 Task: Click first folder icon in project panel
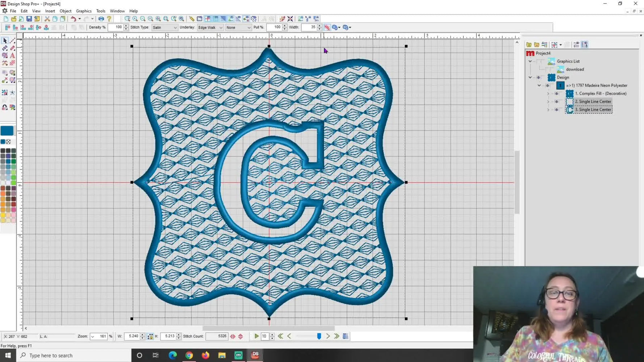click(529, 45)
